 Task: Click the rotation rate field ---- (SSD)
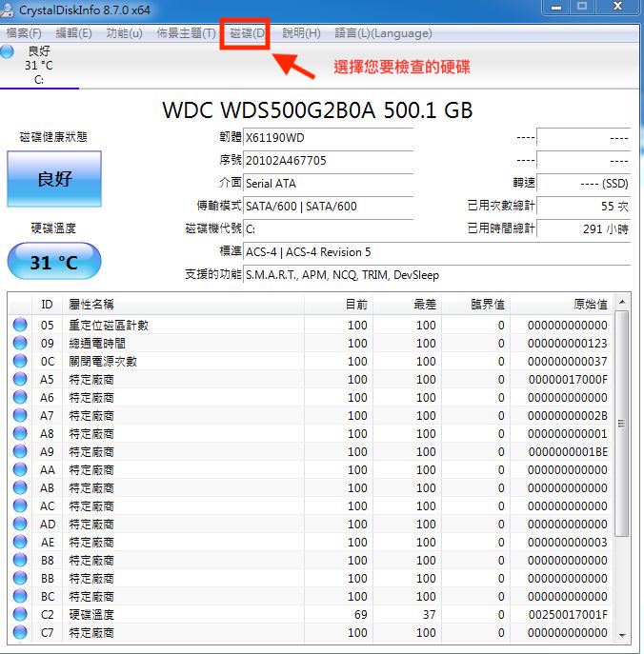pyautogui.click(x=583, y=183)
